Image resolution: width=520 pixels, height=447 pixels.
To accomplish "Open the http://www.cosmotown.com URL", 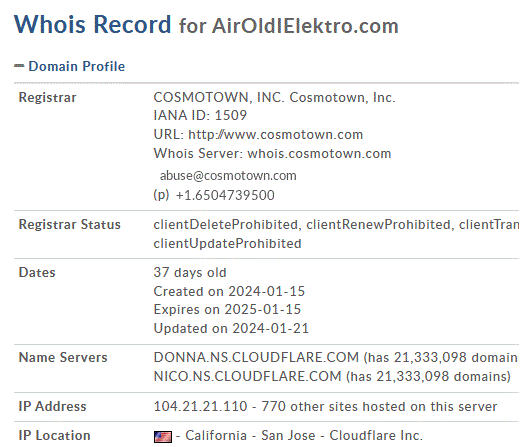I will click(275, 135).
